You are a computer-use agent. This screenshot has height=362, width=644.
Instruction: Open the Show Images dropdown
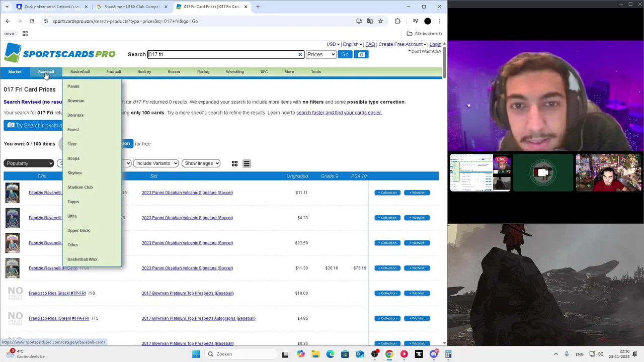(201, 163)
